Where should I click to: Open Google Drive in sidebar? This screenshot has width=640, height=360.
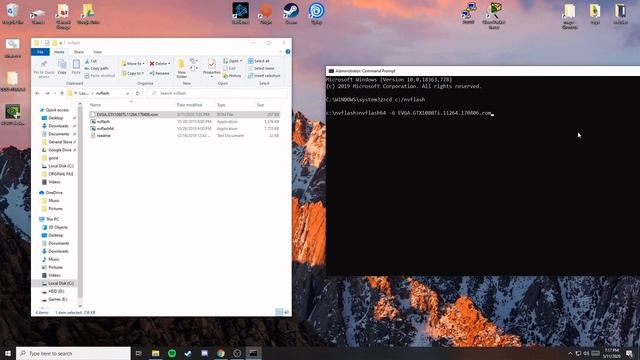[60, 150]
